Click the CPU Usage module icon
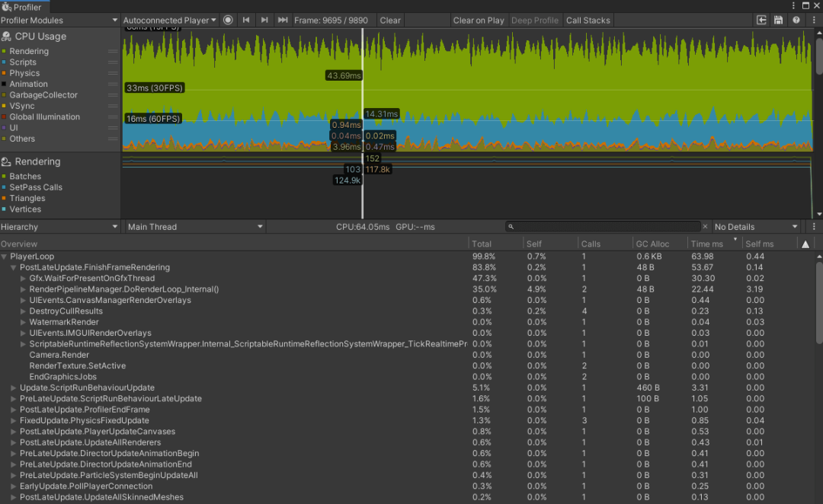 point(6,37)
